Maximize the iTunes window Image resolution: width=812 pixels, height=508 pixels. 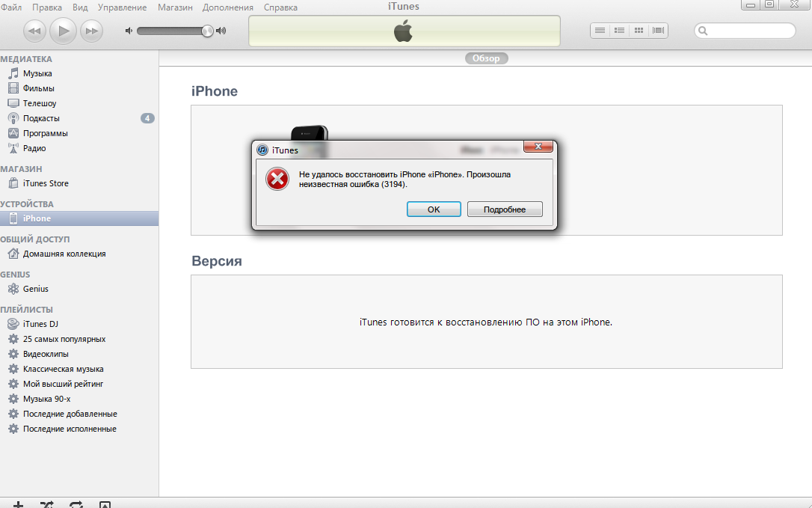click(770, 4)
